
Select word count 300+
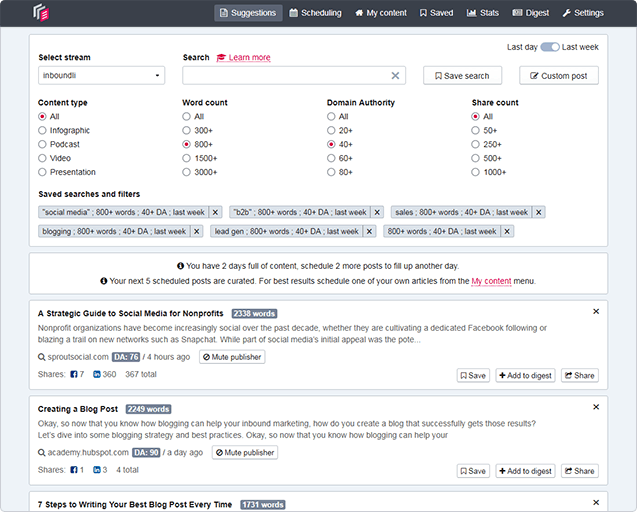pos(186,130)
